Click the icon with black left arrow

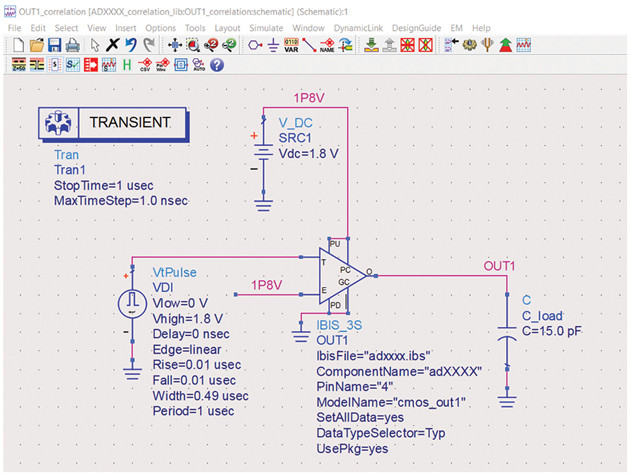(451, 45)
